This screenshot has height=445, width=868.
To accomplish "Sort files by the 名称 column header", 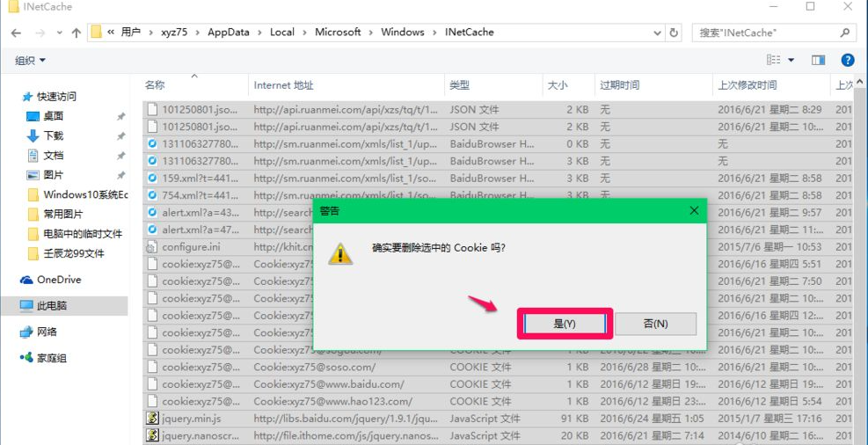I will 155,85.
